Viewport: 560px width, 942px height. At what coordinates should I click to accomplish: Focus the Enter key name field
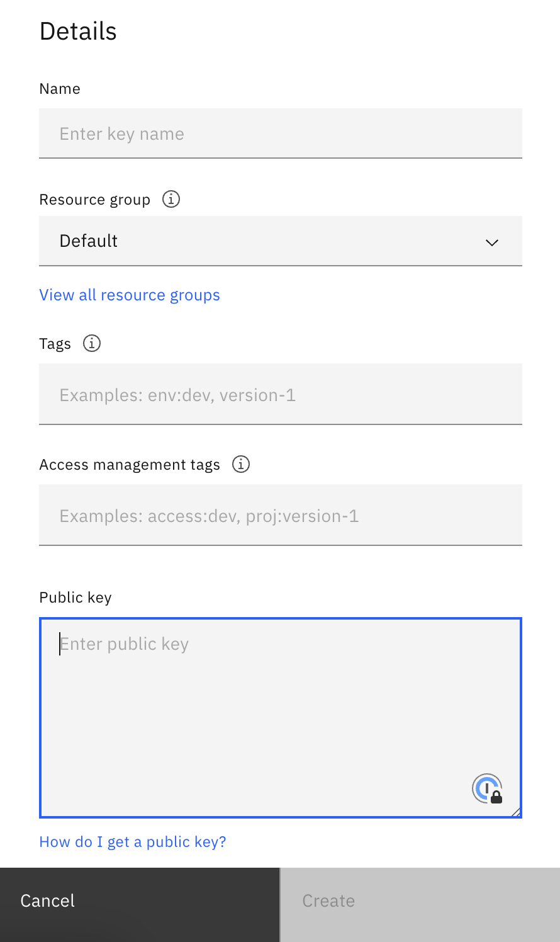(x=280, y=133)
